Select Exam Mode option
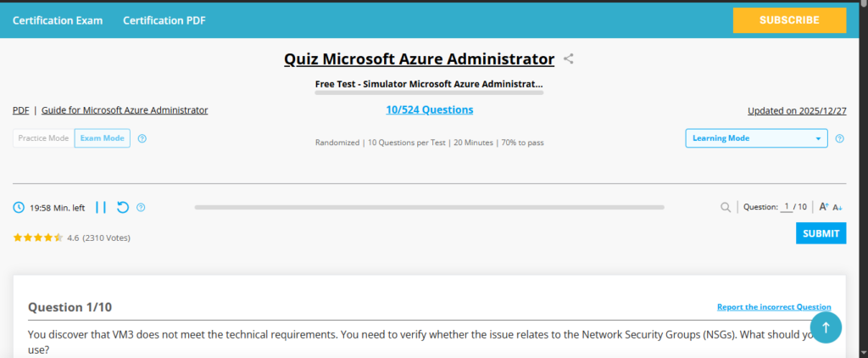This screenshot has height=358, width=868. 102,138
